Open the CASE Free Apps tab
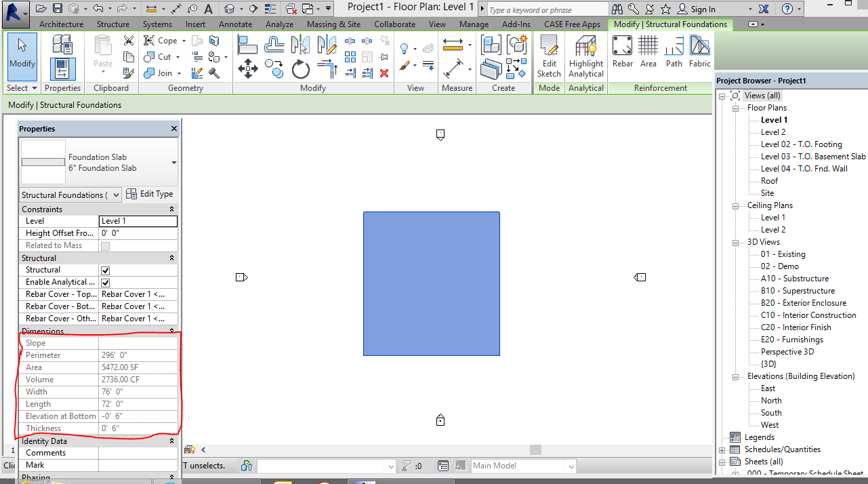Screen dimensions: 868x484 click(x=572, y=24)
